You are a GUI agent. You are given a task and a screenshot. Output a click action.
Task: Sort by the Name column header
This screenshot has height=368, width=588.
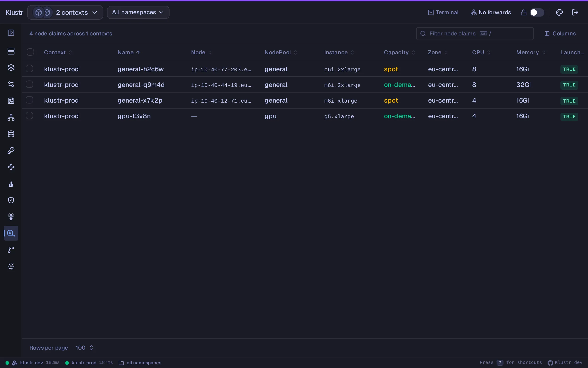click(x=129, y=52)
